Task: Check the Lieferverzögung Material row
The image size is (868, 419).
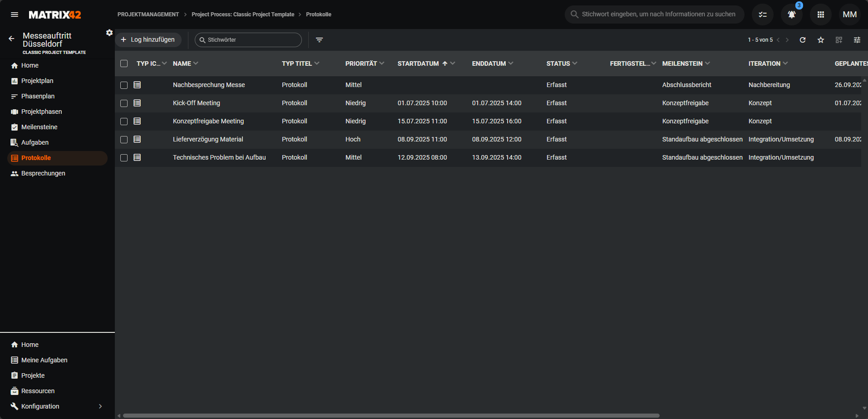Action: point(124,140)
